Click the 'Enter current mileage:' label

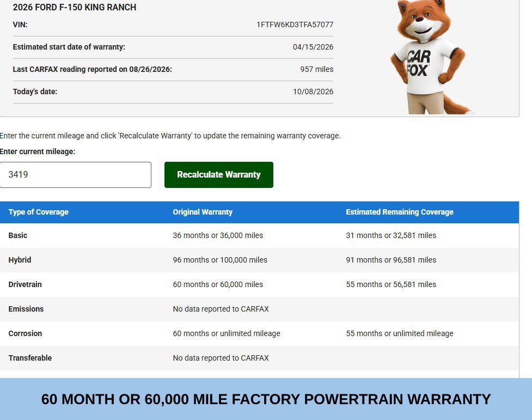click(x=38, y=151)
